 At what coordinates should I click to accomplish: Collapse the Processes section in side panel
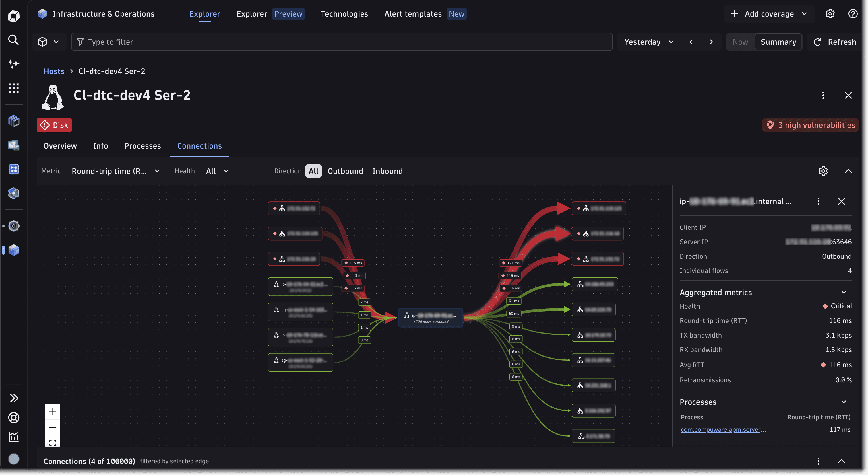844,402
